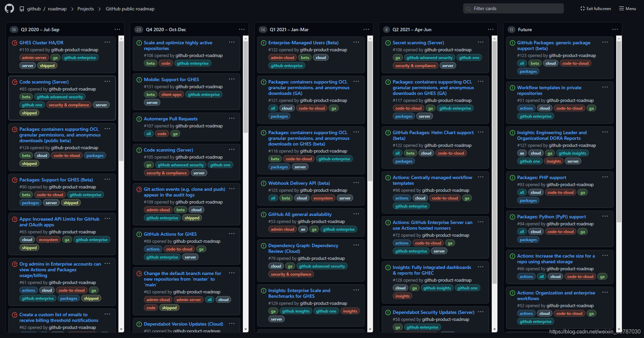Image resolution: width=644 pixels, height=338 pixels.
Task: Go to the roadmap repository breadcrumb
Action: [x=57, y=9]
